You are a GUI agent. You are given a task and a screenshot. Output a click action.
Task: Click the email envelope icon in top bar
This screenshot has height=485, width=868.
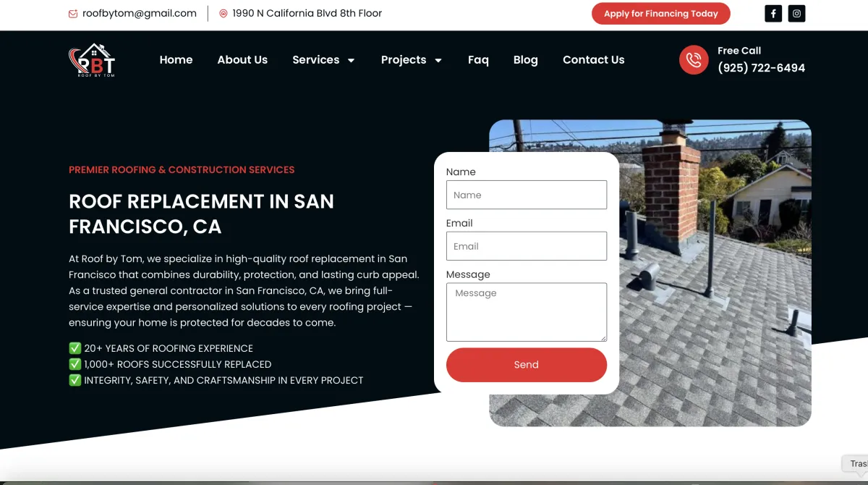[73, 14]
